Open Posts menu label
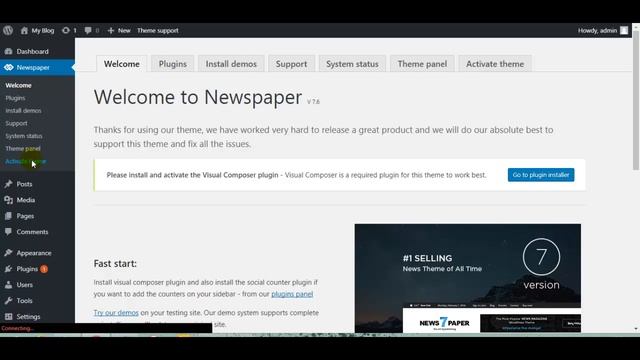The image size is (640, 360). tap(24, 184)
